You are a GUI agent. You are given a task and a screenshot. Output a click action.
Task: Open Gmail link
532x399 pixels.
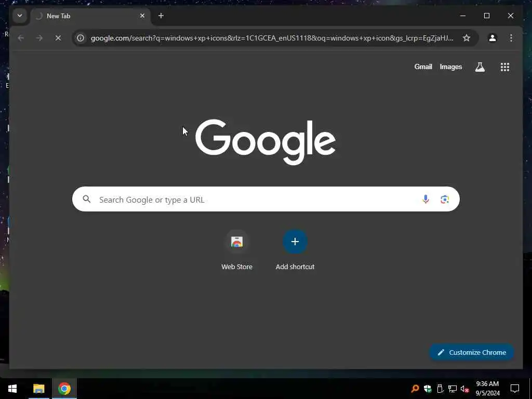pos(423,67)
